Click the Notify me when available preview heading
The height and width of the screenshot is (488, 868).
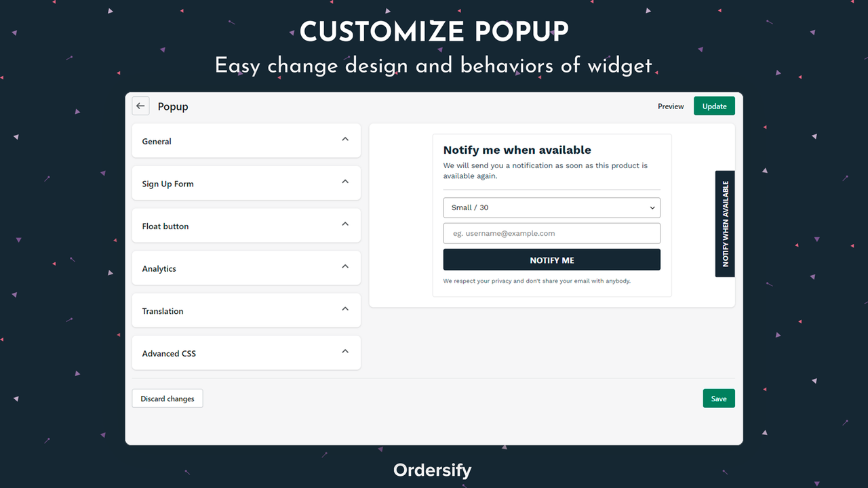tap(517, 150)
